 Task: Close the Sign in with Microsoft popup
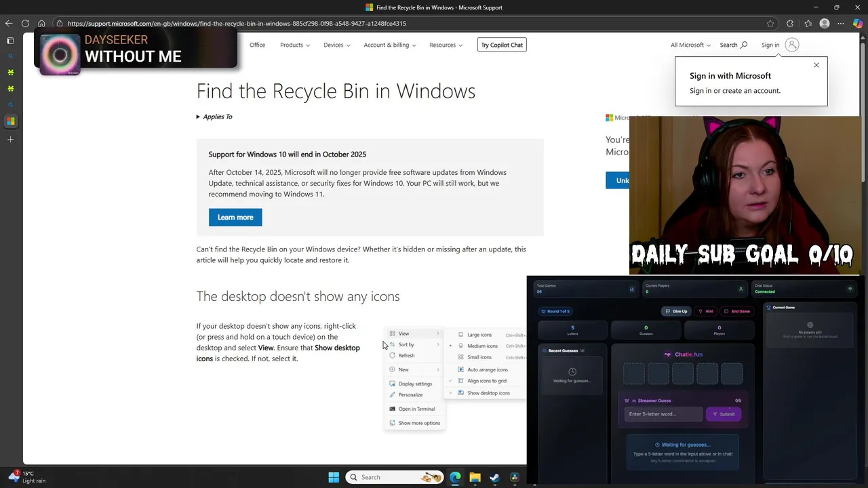[x=816, y=65]
